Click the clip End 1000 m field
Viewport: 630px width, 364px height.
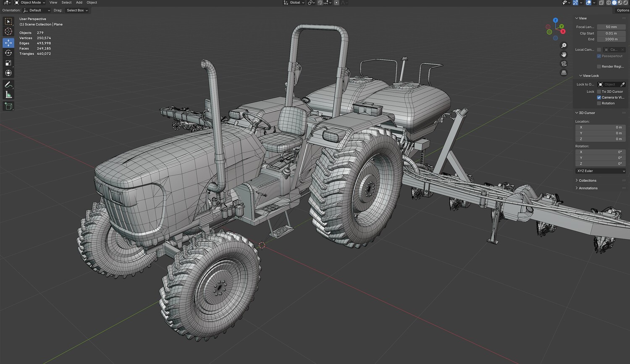[611, 39]
